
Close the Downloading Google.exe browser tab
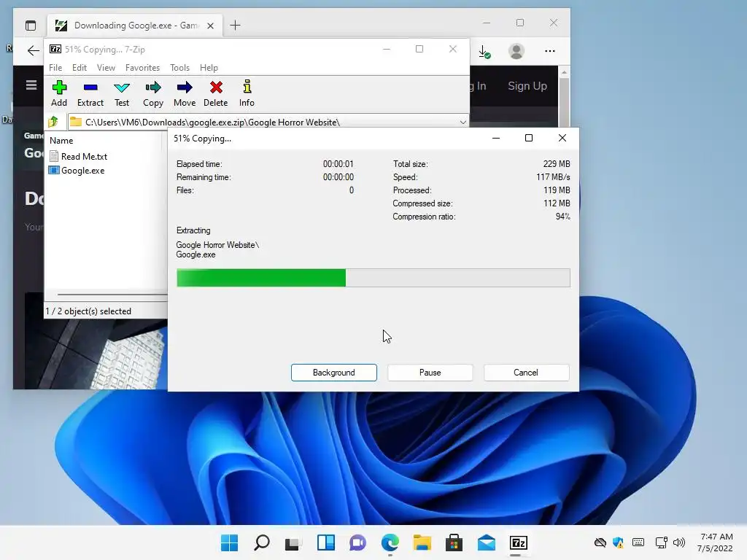210,26
